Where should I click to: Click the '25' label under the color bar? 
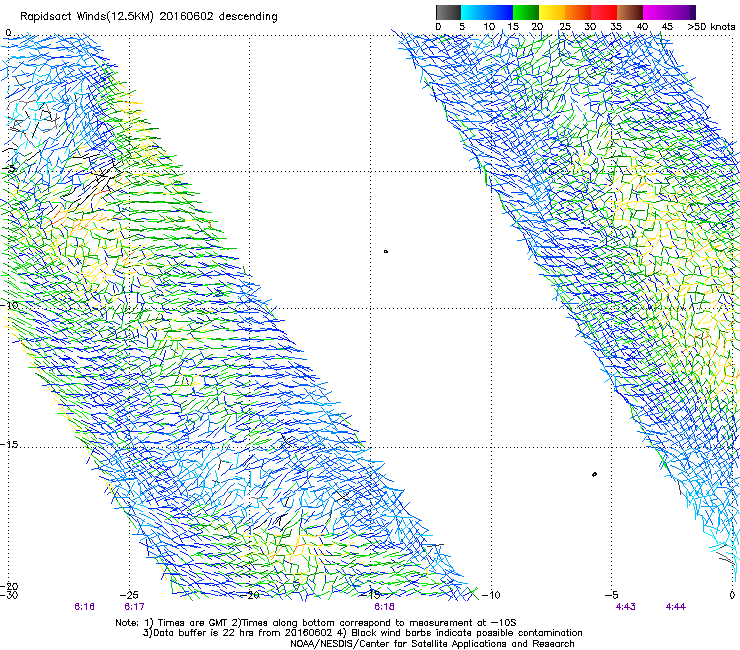(x=565, y=27)
